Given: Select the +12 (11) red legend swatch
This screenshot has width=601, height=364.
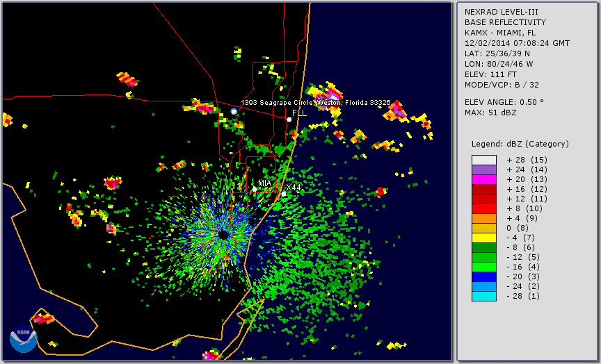Looking at the screenshot, I should pos(484,199).
